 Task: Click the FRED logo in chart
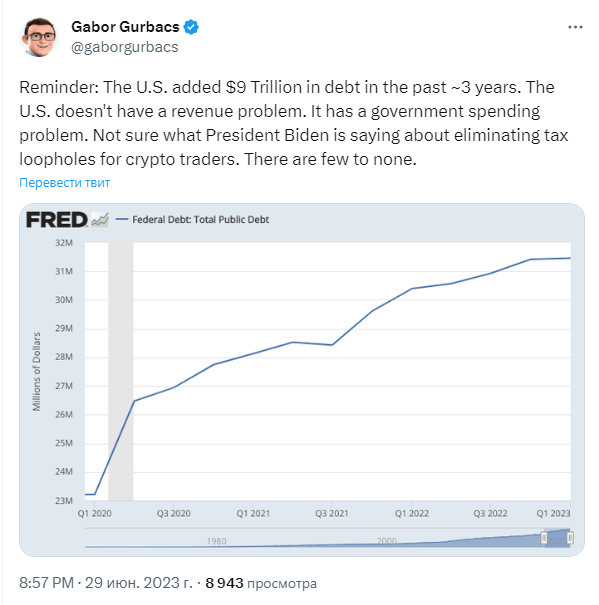point(57,220)
